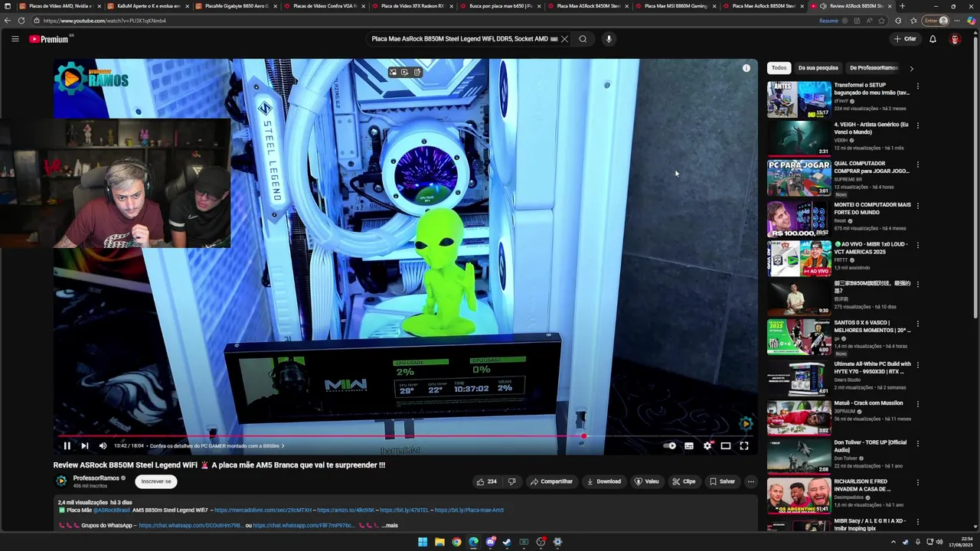Open options menu for 'MONTEI O COMPUTADOR' video
The height and width of the screenshot is (551, 980).
point(917,206)
